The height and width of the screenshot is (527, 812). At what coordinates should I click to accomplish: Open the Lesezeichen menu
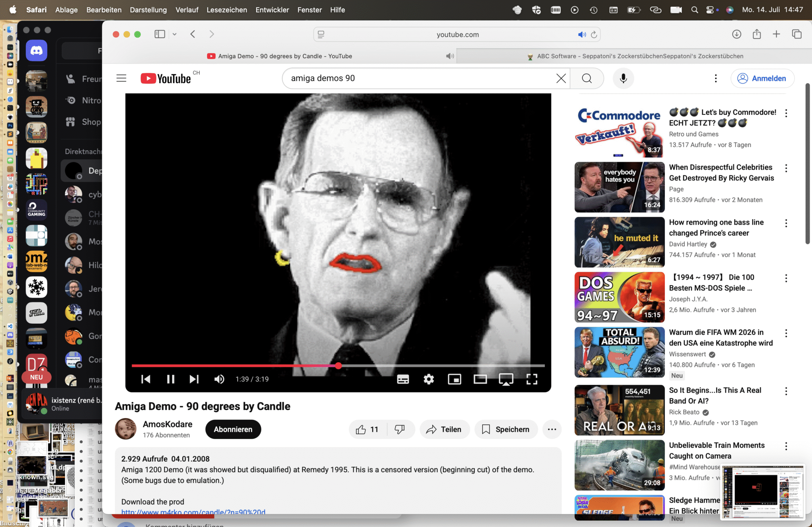coord(226,10)
